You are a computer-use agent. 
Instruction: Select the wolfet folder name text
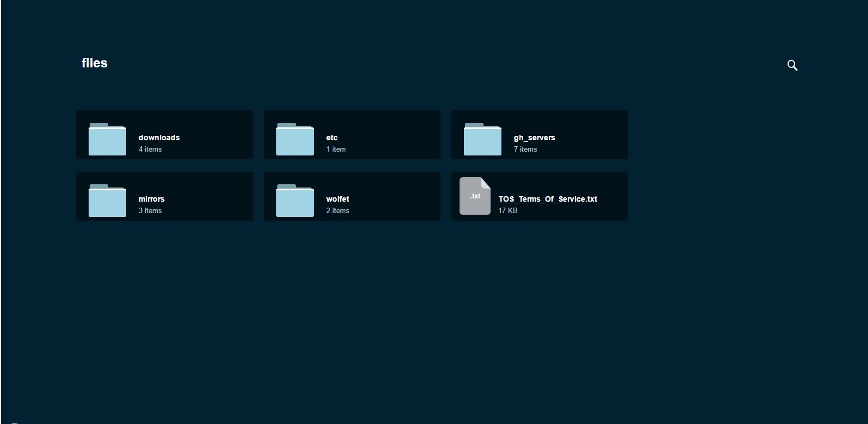click(337, 199)
